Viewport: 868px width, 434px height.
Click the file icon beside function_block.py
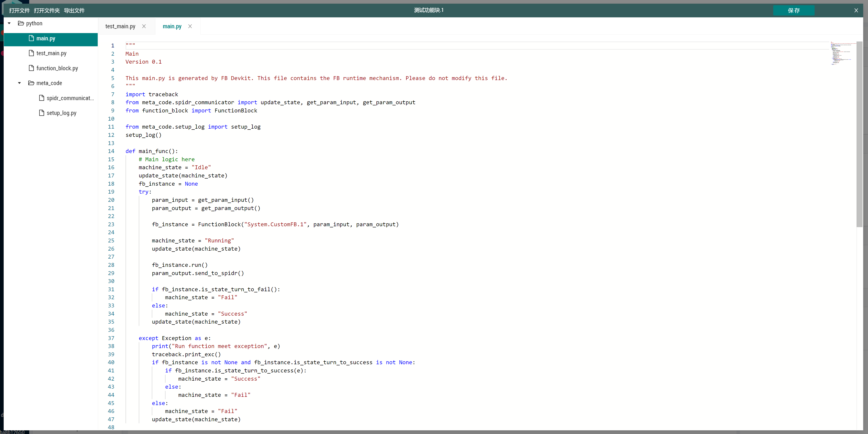pyautogui.click(x=31, y=68)
